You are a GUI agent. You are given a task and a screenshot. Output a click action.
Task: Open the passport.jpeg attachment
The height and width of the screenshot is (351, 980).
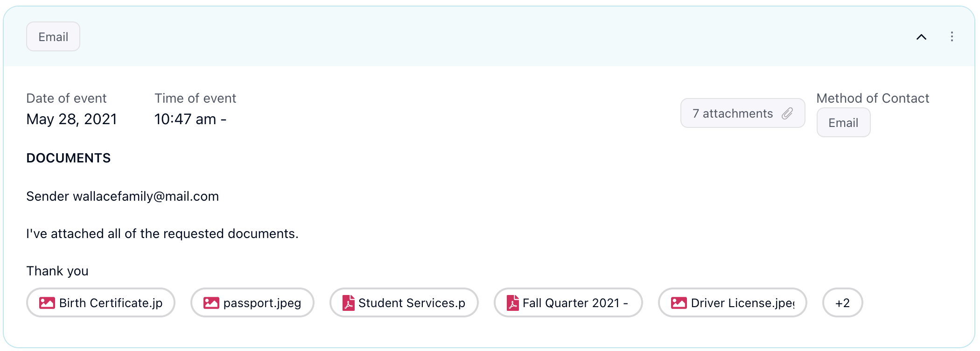262,303
